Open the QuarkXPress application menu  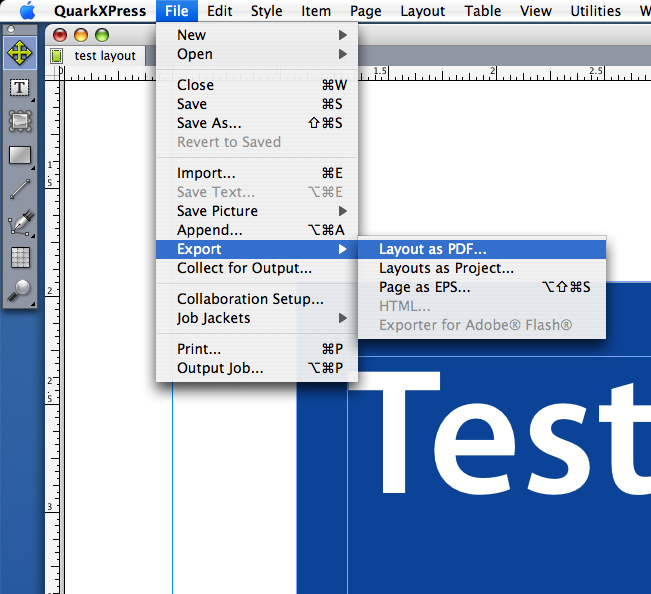(x=100, y=11)
